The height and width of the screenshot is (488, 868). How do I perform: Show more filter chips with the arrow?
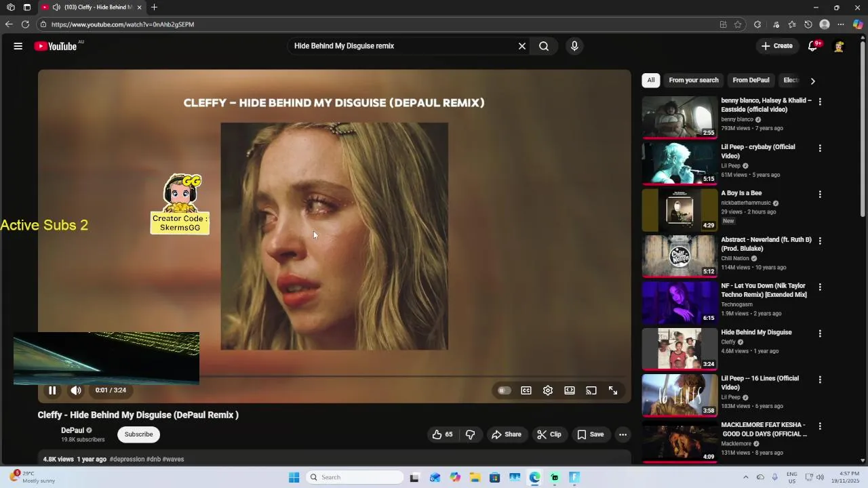812,81
